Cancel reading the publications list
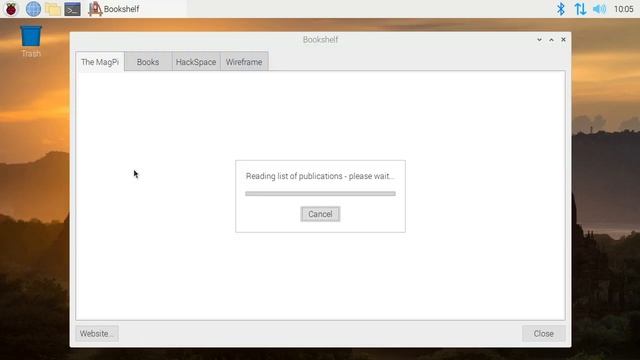The height and width of the screenshot is (360, 640). point(320,214)
